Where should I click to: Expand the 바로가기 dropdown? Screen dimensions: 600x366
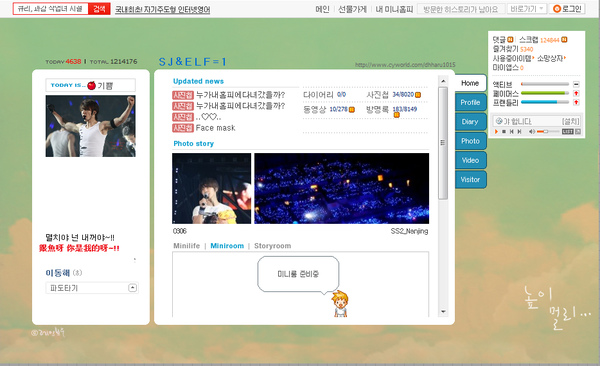coord(527,9)
